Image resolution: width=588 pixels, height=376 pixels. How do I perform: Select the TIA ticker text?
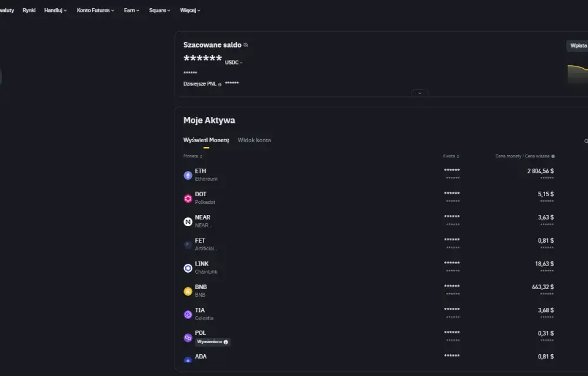200,310
